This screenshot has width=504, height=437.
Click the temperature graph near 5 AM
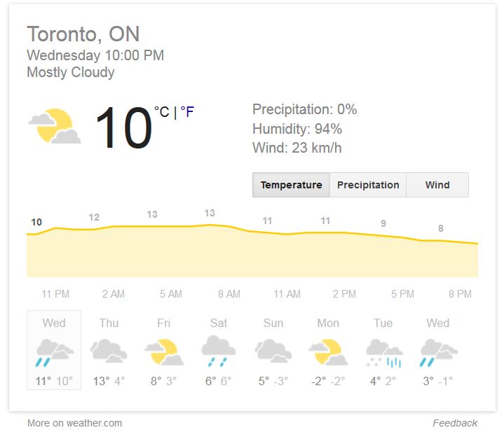tap(171, 251)
